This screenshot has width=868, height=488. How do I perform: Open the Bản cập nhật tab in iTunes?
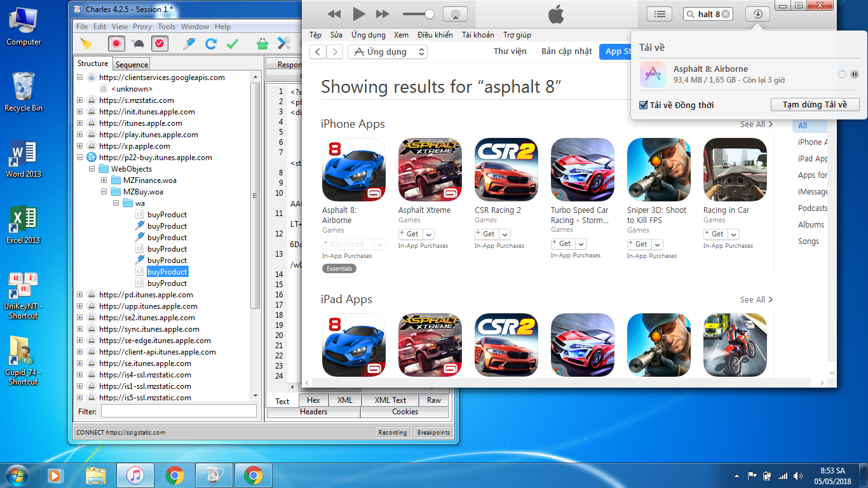click(x=567, y=51)
